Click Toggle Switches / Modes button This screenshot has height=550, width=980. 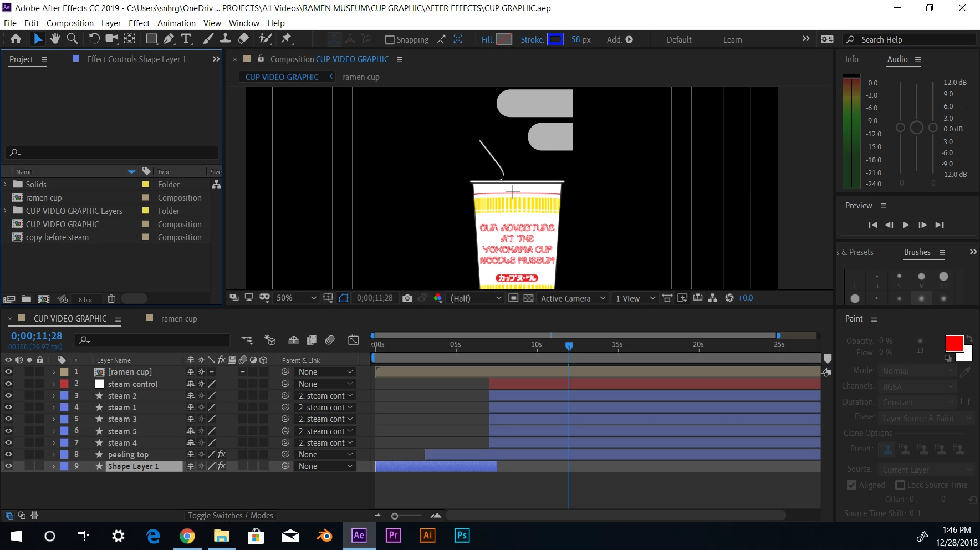(230, 516)
